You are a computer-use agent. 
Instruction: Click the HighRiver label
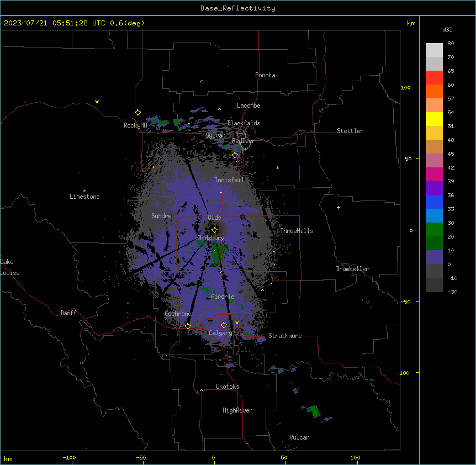(237, 410)
